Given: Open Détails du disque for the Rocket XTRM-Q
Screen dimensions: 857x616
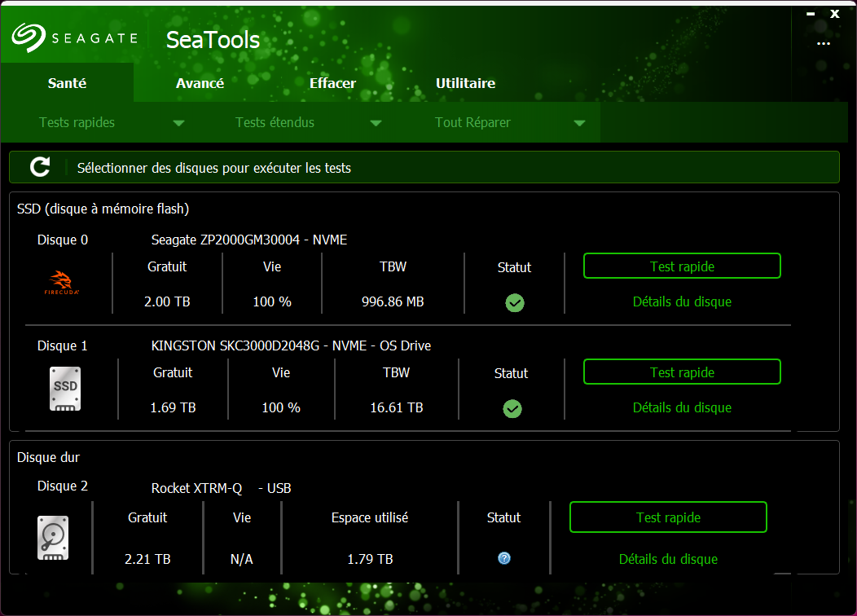Looking at the screenshot, I should [x=668, y=559].
